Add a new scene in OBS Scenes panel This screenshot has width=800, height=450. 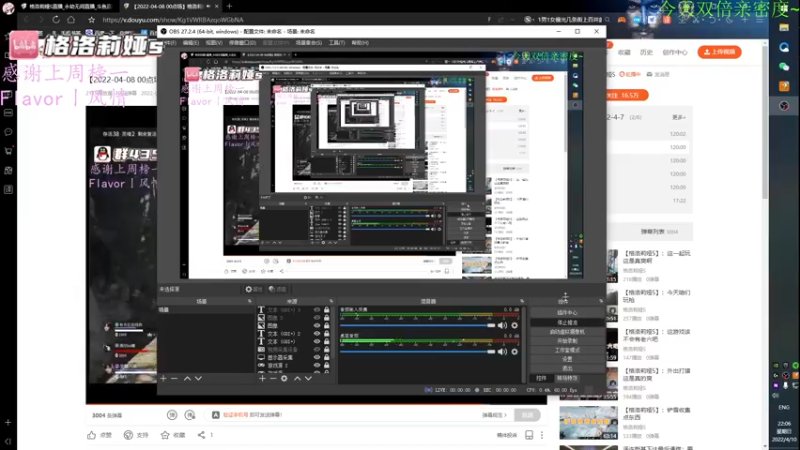(x=163, y=379)
